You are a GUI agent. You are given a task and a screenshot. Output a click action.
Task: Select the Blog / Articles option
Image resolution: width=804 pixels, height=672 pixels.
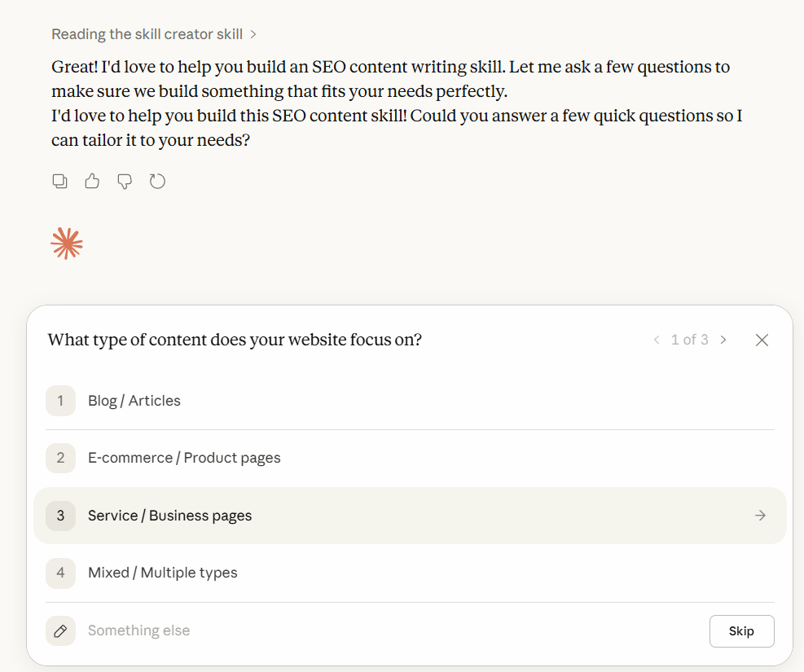134,400
